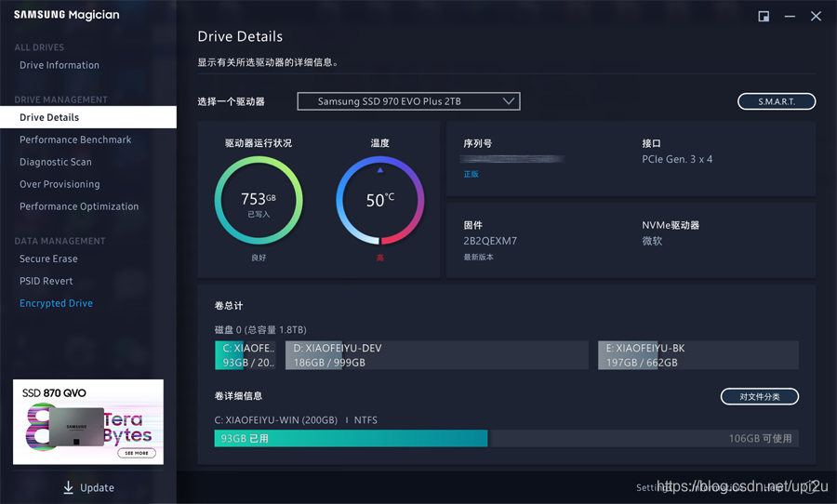Open the drive selection dropdown arrow
Viewport: 837px width, 504px height.
click(x=509, y=101)
